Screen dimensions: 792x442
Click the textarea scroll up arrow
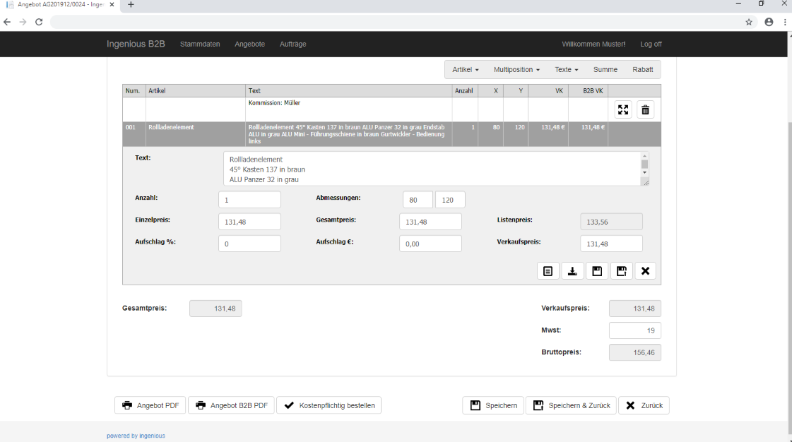pos(645,156)
